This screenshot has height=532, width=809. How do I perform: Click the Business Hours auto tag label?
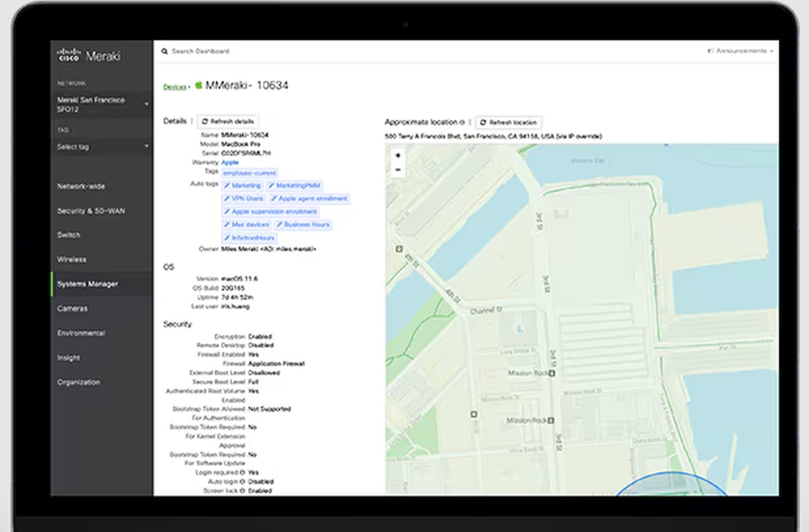(307, 225)
